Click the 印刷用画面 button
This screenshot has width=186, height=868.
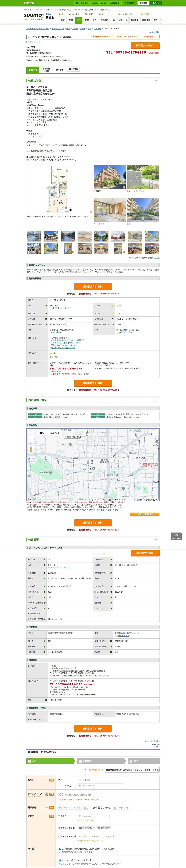point(149,37)
